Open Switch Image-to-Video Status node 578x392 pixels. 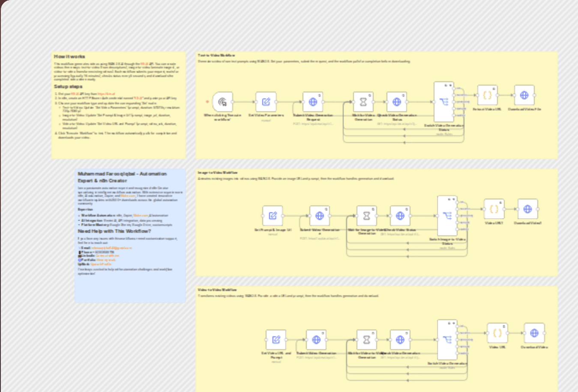[x=447, y=216]
